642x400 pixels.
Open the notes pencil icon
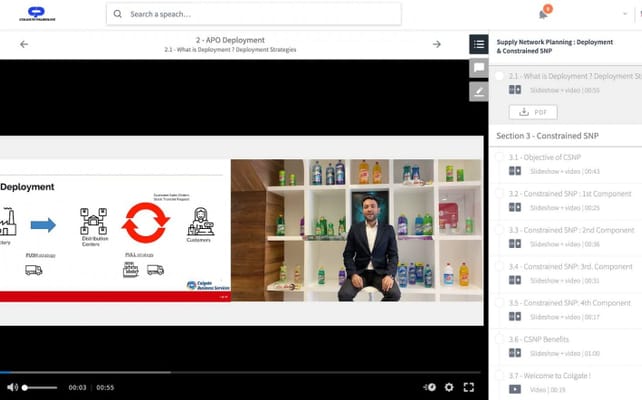(x=478, y=91)
